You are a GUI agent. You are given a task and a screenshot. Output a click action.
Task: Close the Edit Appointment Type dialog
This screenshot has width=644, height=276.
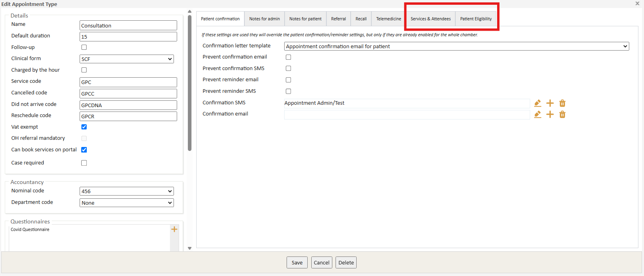tap(637, 4)
